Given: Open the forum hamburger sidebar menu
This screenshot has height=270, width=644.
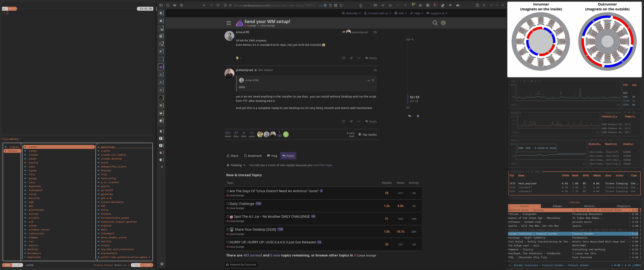Looking at the screenshot, I should 229,23.
